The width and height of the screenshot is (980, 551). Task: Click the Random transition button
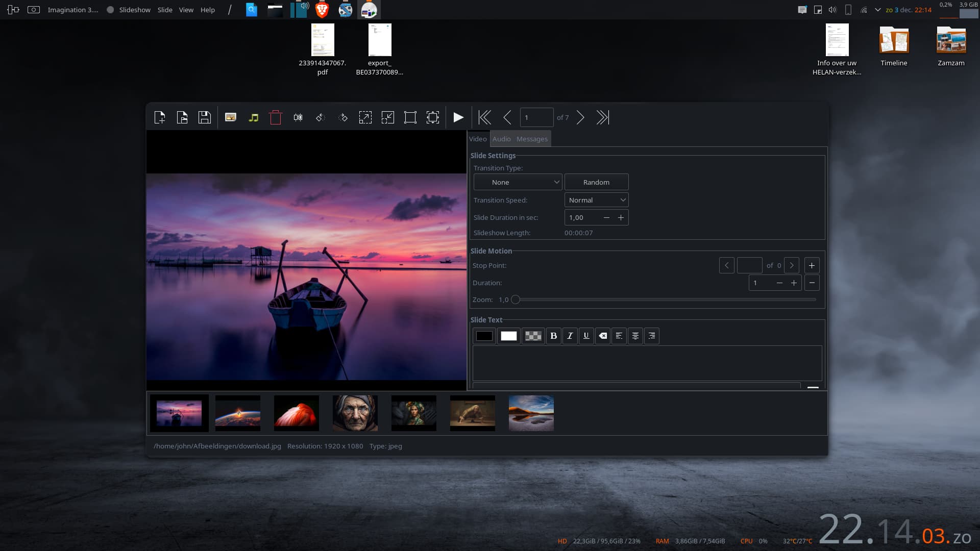(596, 182)
